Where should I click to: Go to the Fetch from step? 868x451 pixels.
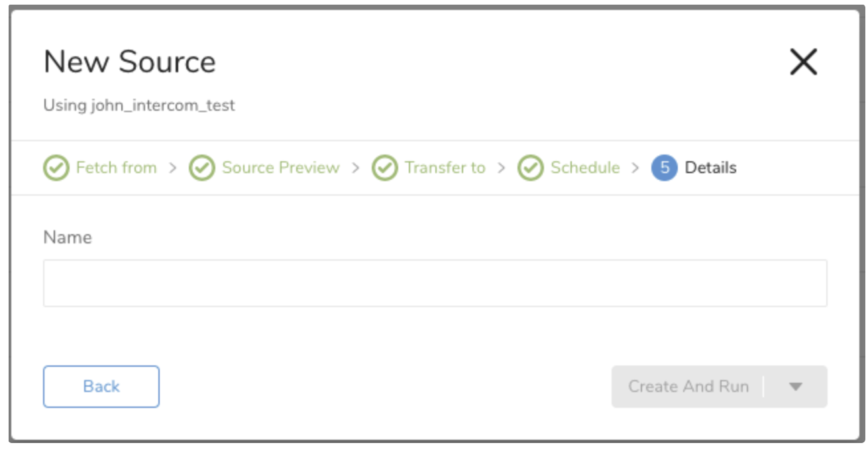116,168
